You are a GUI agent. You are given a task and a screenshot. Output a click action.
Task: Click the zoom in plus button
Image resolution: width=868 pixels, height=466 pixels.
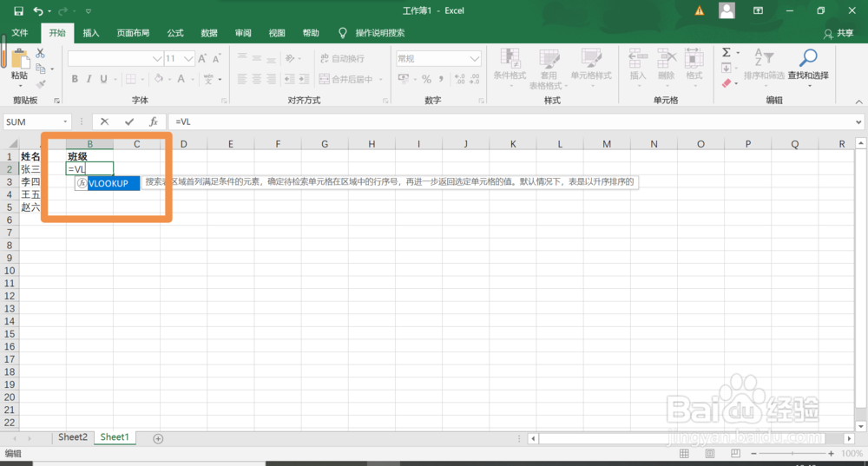pyautogui.click(x=831, y=453)
